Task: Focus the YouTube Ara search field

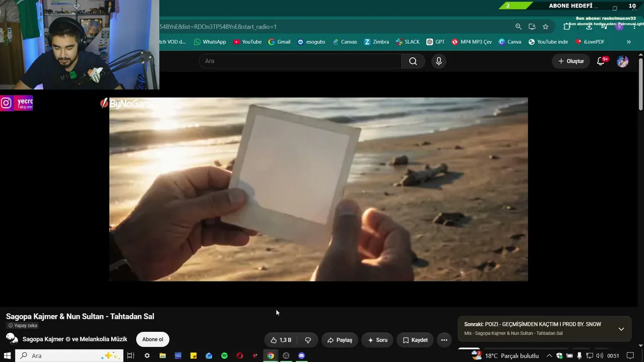Action: click(x=300, y=61)
